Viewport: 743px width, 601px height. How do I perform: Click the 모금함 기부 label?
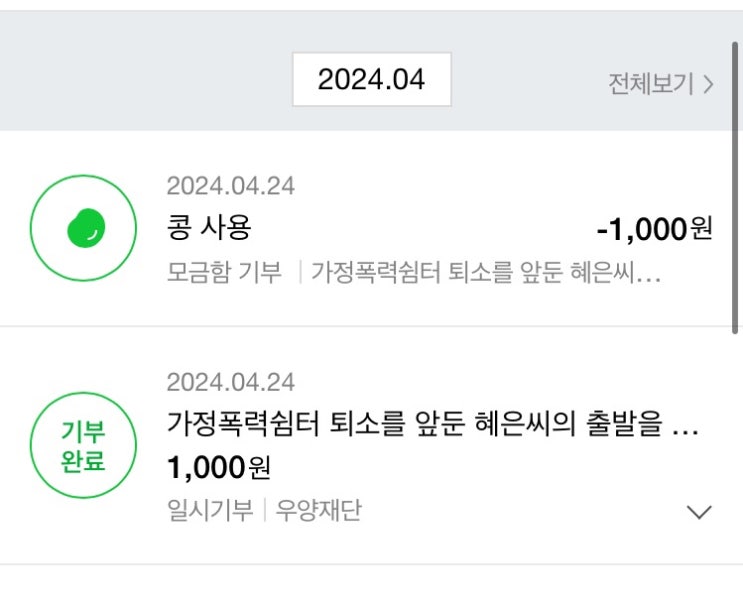(225, 272)
